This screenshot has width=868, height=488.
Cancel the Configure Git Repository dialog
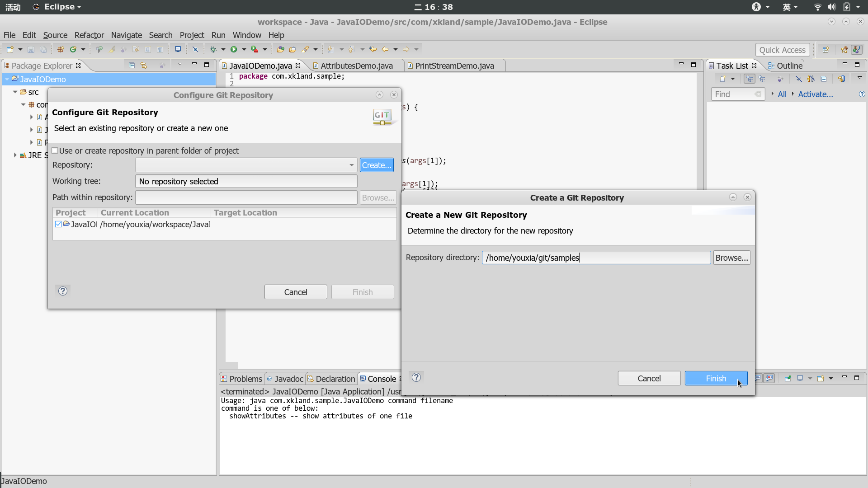[x=296, y=292]
